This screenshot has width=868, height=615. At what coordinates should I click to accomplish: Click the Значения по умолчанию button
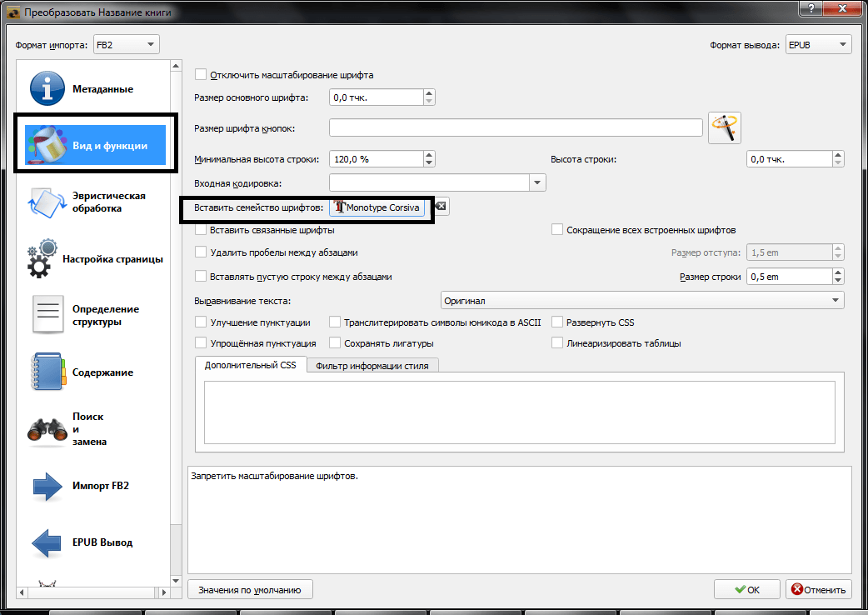tap(249, 589)
